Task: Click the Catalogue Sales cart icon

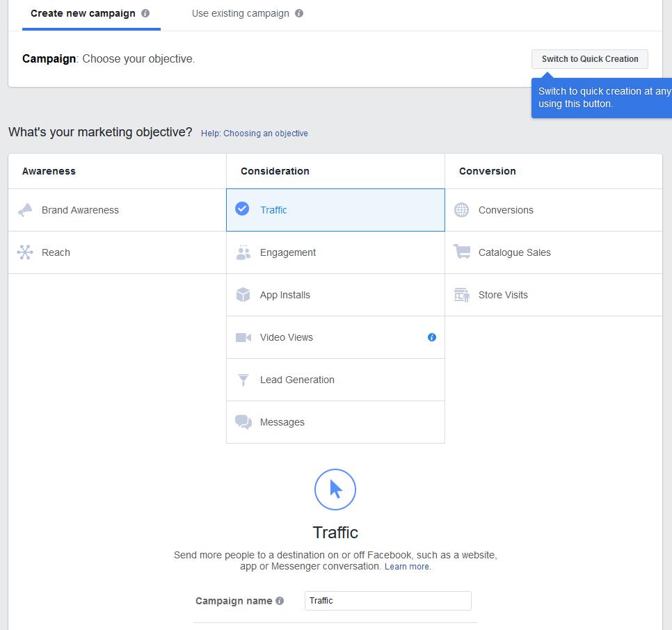Action: point(461,252)
